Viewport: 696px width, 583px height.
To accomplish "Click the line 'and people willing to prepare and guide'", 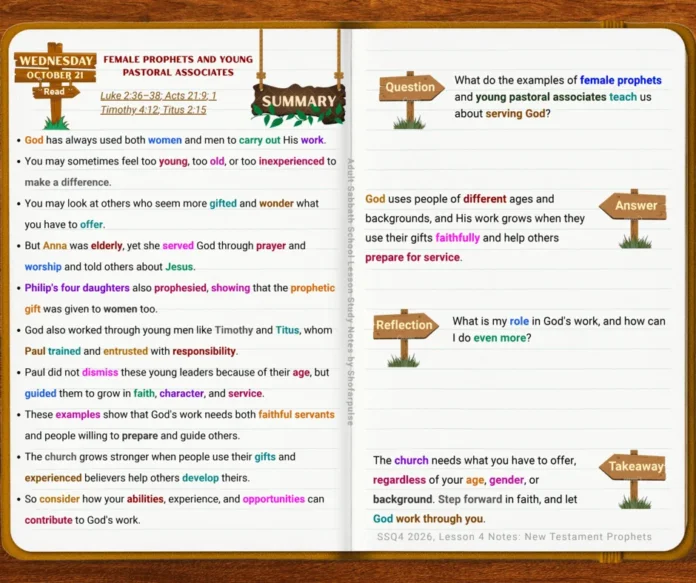I will 132,436.
